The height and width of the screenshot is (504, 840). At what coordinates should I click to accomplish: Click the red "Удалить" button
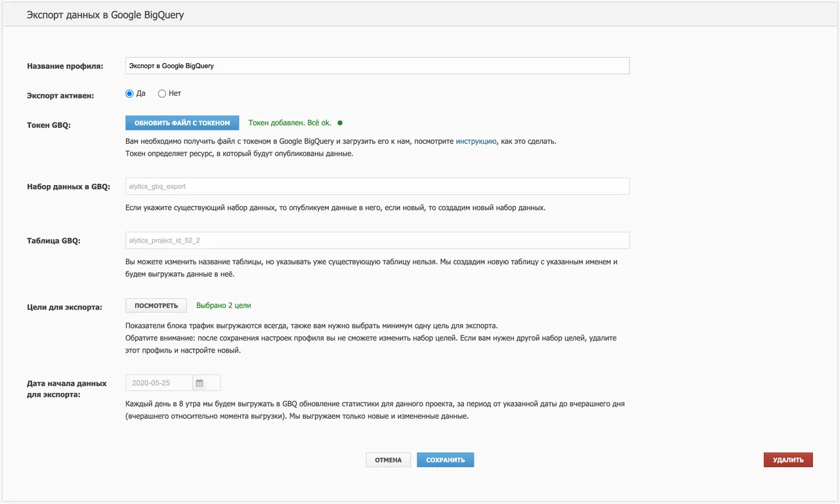(788, 460)
